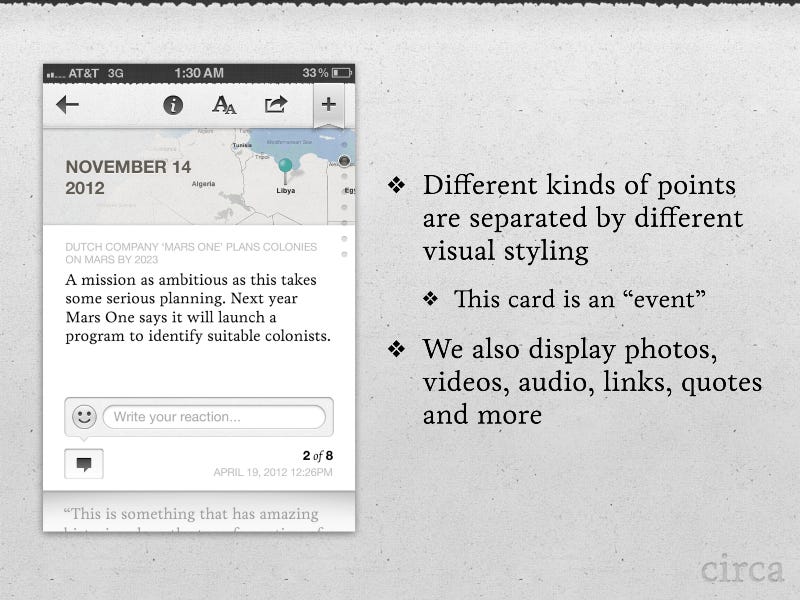Tap the smiley face reaction icon
The height and width of the screenshot is (600, 800).
84,417
